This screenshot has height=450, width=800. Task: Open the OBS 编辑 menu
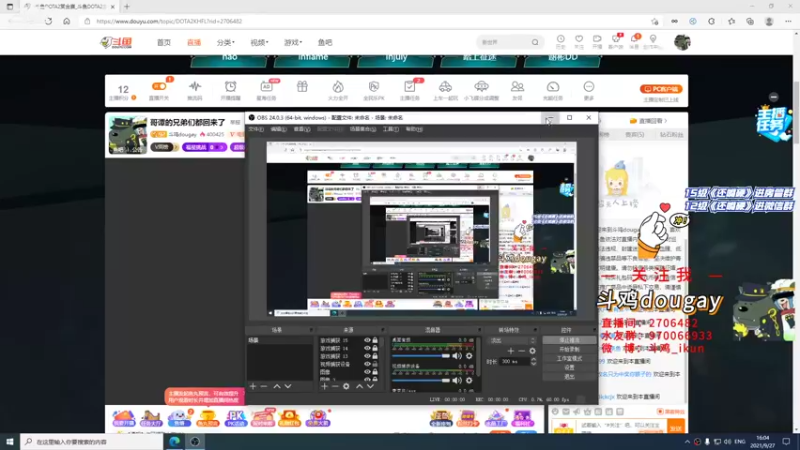(x=279, y=130)
